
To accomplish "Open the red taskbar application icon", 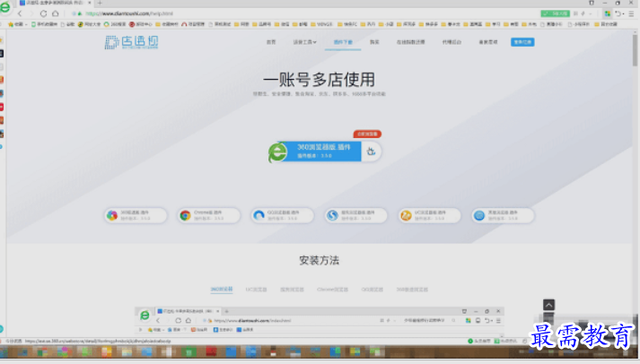I will coord(211,351).
